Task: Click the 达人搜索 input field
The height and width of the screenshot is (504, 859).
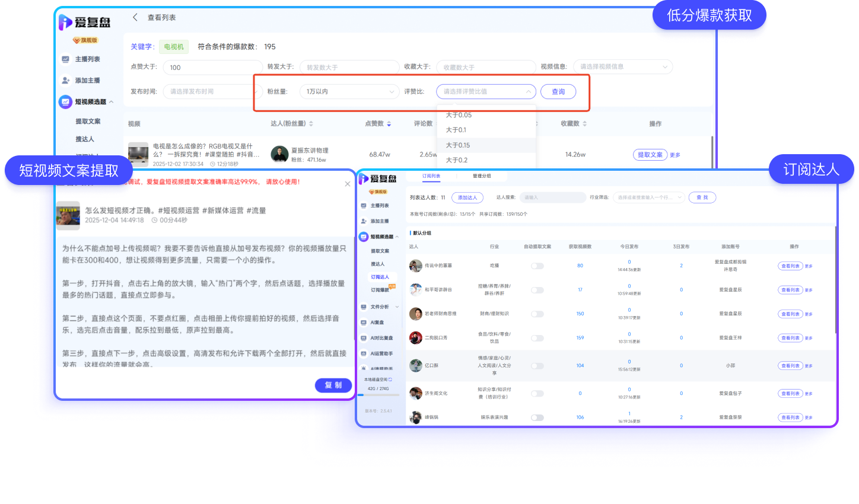Action: (x=552, y=197)
